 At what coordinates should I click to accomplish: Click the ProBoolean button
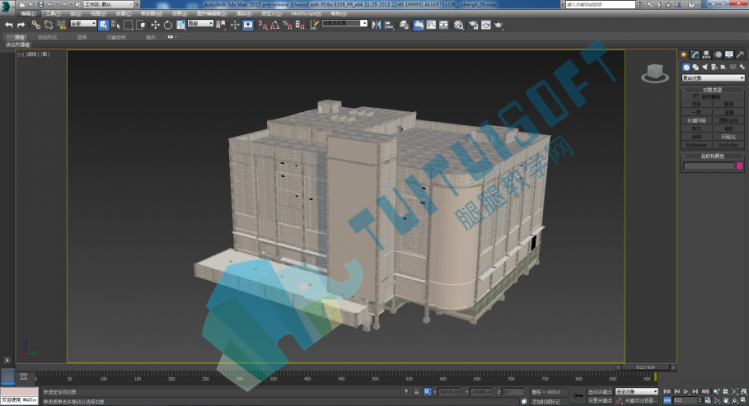coord(696,145)
